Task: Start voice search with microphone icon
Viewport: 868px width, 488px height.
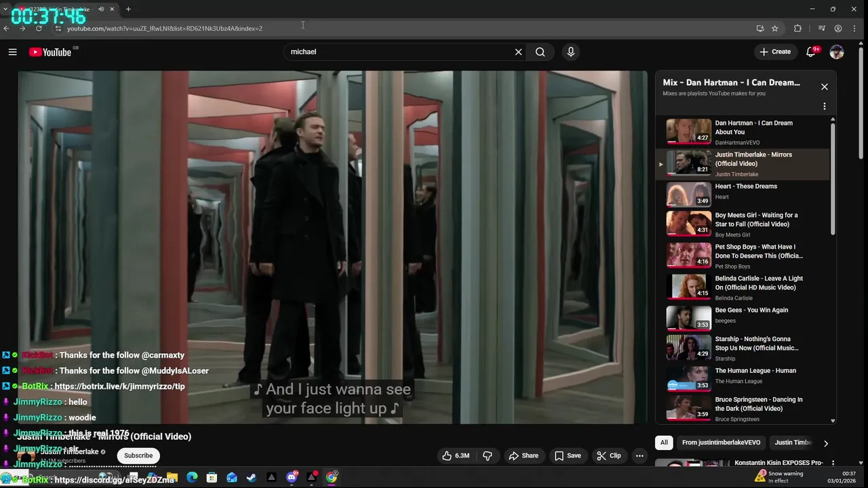Action: [x=571, y=52]
